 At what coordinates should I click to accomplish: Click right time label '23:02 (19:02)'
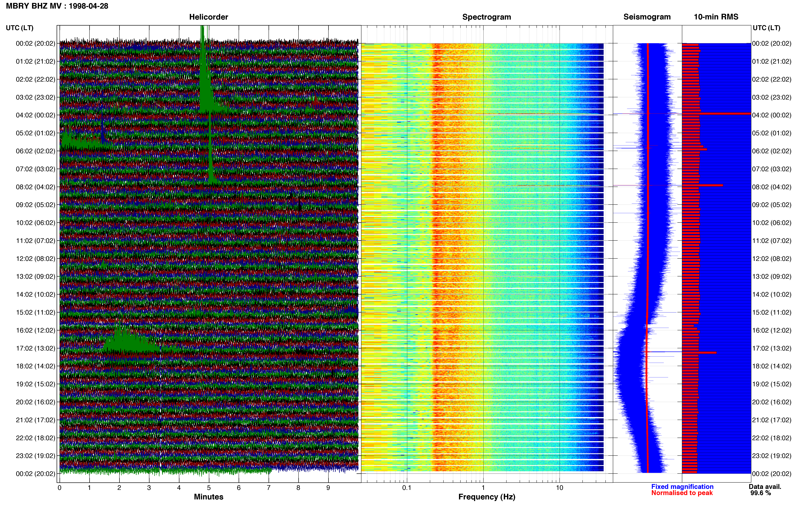pos(771,456)
